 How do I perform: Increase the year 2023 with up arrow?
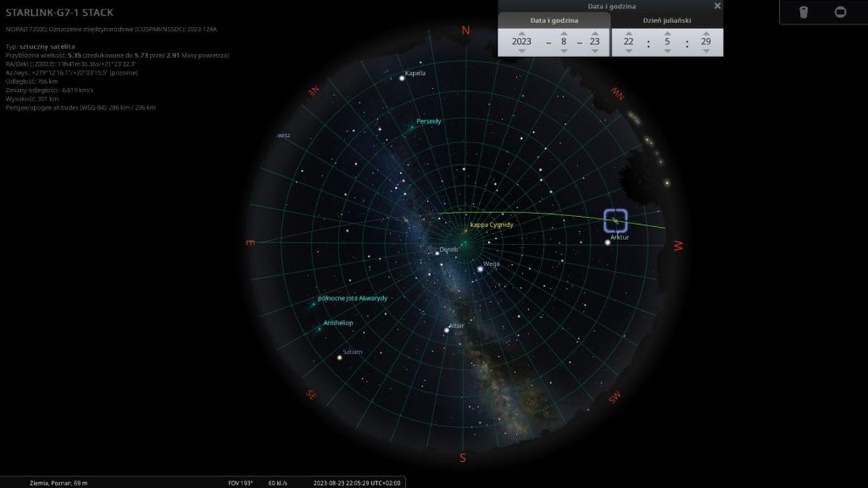pos(522,33)
